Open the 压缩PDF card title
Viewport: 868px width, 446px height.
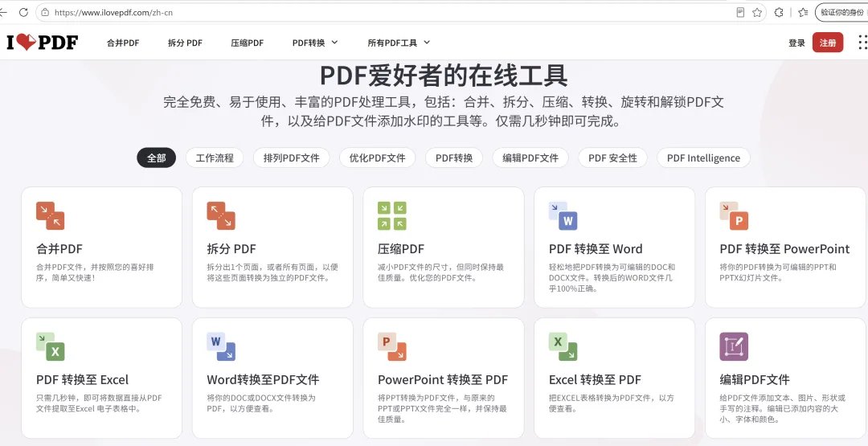tap(401, 249)
